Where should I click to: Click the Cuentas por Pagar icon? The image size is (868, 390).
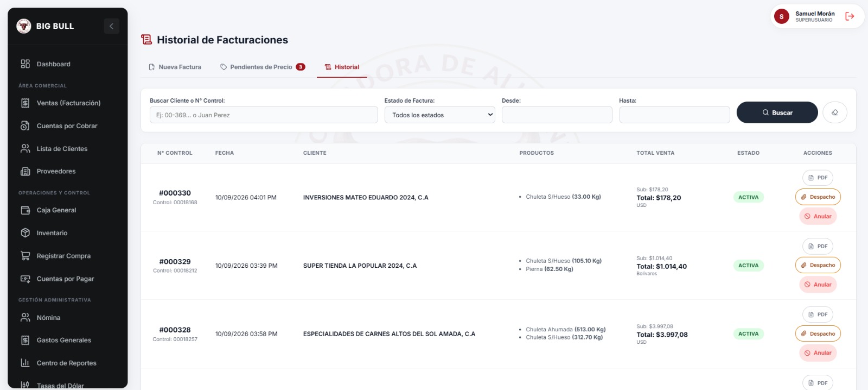click(25, 279)
